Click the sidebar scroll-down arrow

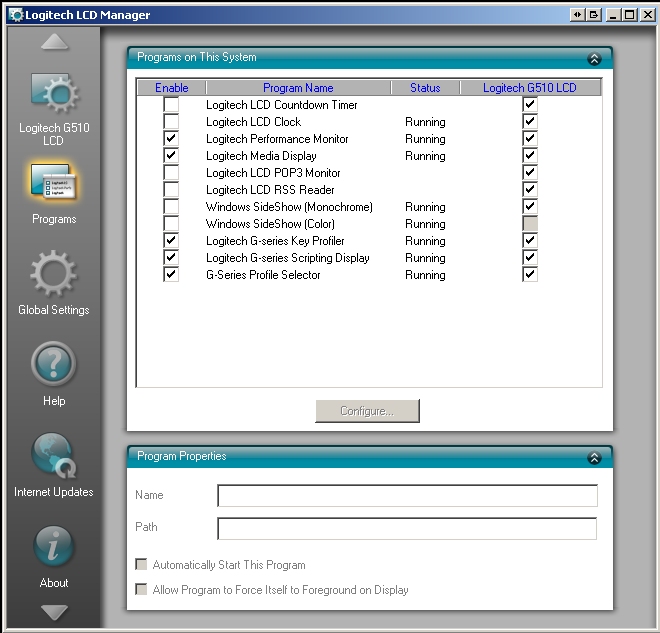54,612
